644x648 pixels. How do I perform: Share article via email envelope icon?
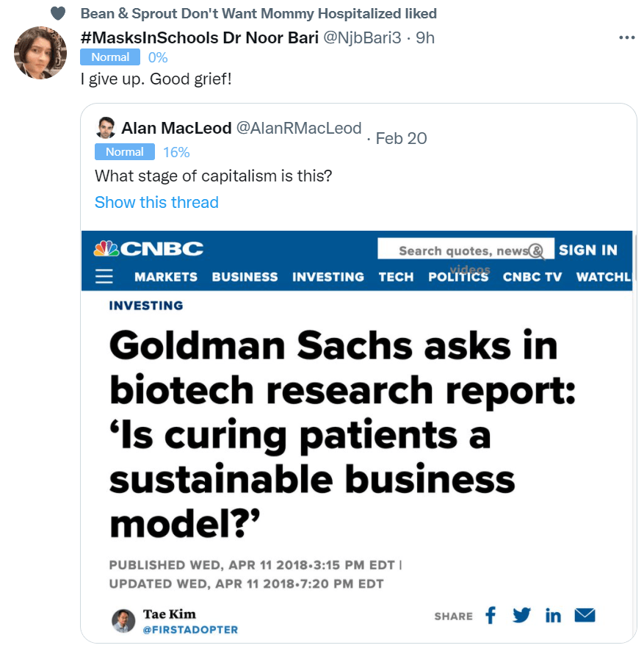585,615
